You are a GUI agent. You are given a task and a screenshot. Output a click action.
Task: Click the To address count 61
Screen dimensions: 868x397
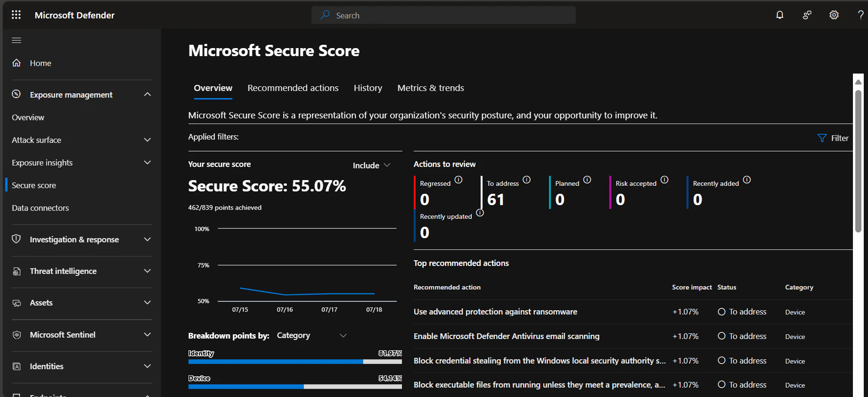[496, 199]
